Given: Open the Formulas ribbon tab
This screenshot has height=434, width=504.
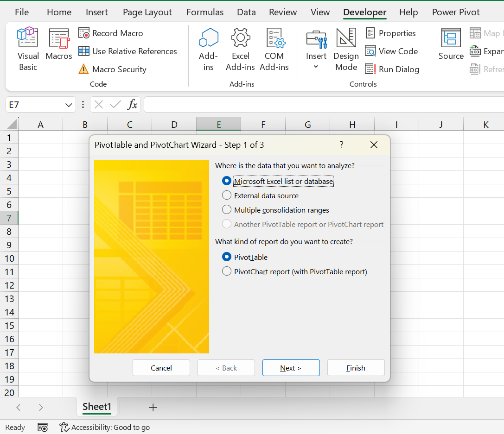Looking at the screenshot, I should [204, 12].
